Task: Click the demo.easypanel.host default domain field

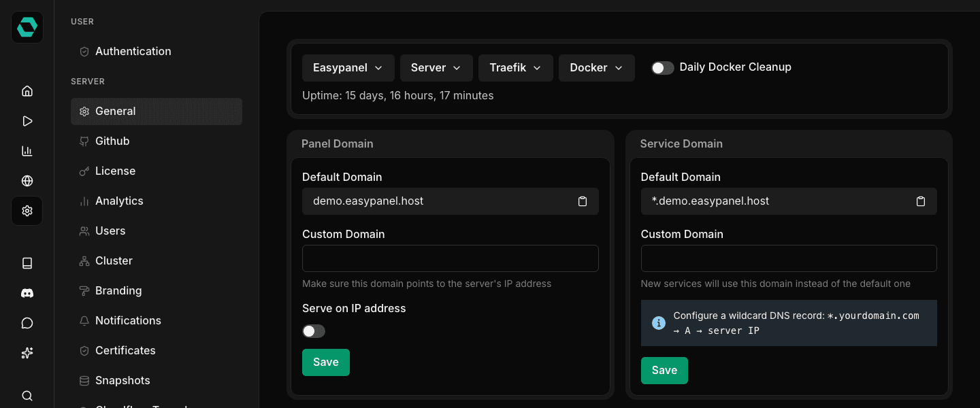Action: click(x=451, y=201)
